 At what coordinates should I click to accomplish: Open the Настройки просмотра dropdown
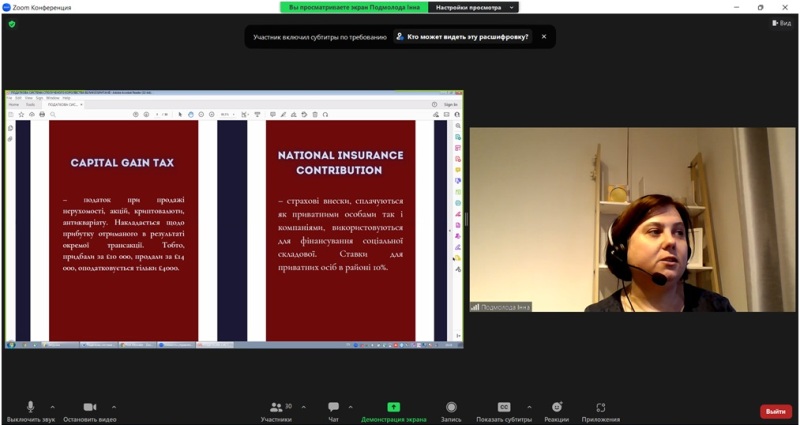[474, 7]
